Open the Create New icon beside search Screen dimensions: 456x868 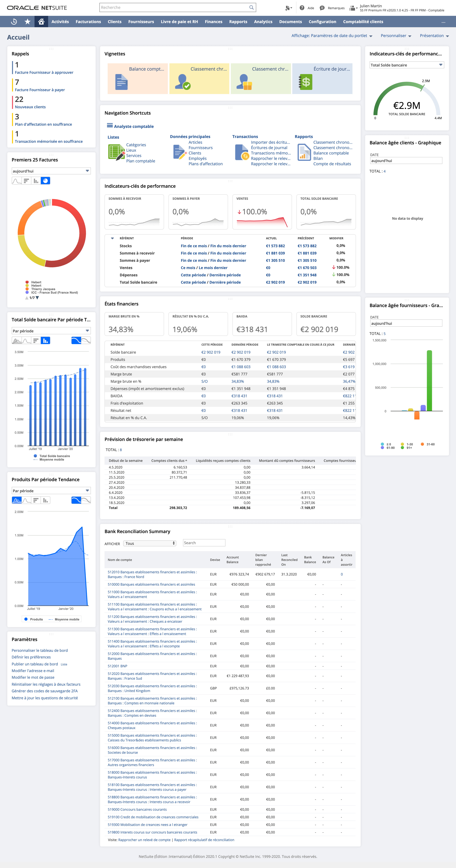coord(288,8)
